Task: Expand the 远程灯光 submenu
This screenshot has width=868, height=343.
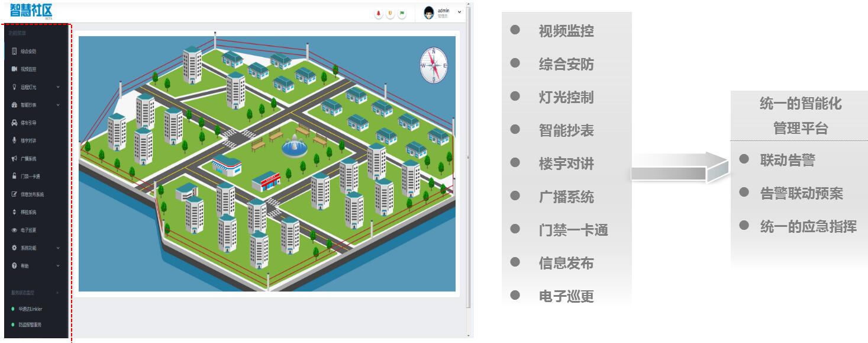Action: [59, 87]
